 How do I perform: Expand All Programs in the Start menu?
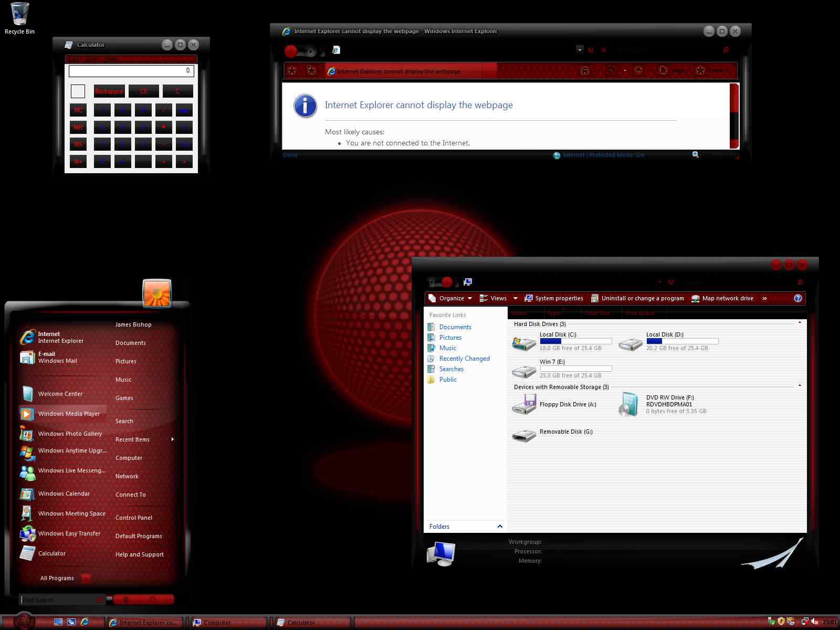pos(65,578)
